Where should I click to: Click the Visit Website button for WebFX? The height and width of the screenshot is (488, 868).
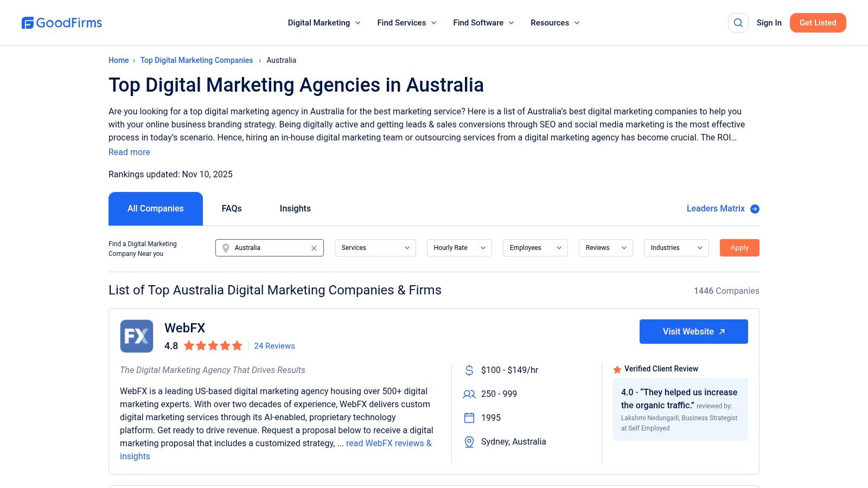point(693,331)
